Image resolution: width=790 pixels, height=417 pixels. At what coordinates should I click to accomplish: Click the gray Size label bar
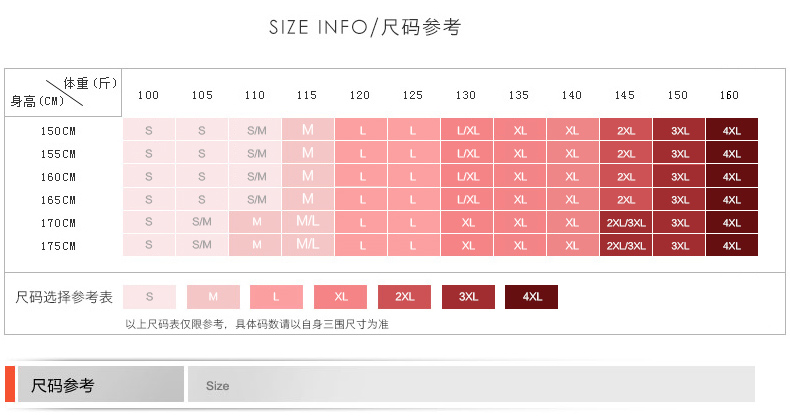click(x=470, y=385)
